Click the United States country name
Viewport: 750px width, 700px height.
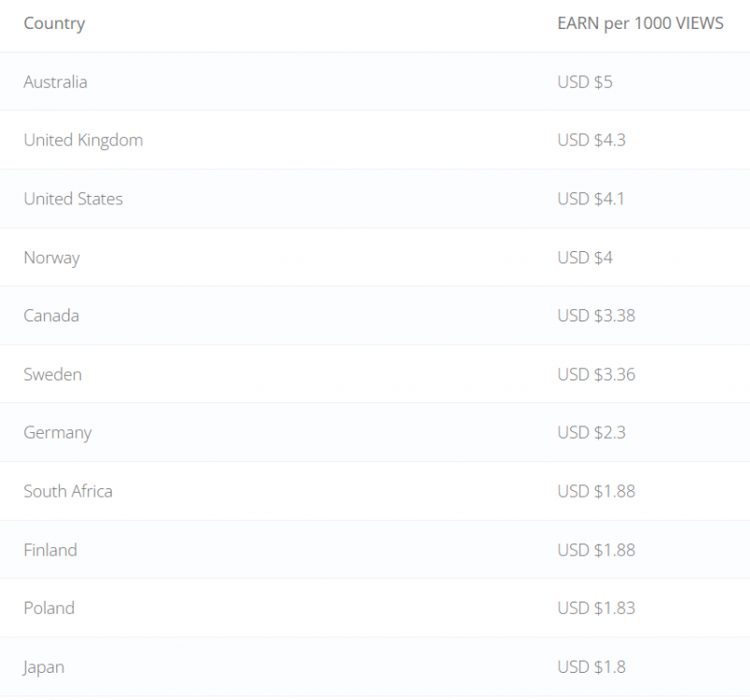pos(73,199)
